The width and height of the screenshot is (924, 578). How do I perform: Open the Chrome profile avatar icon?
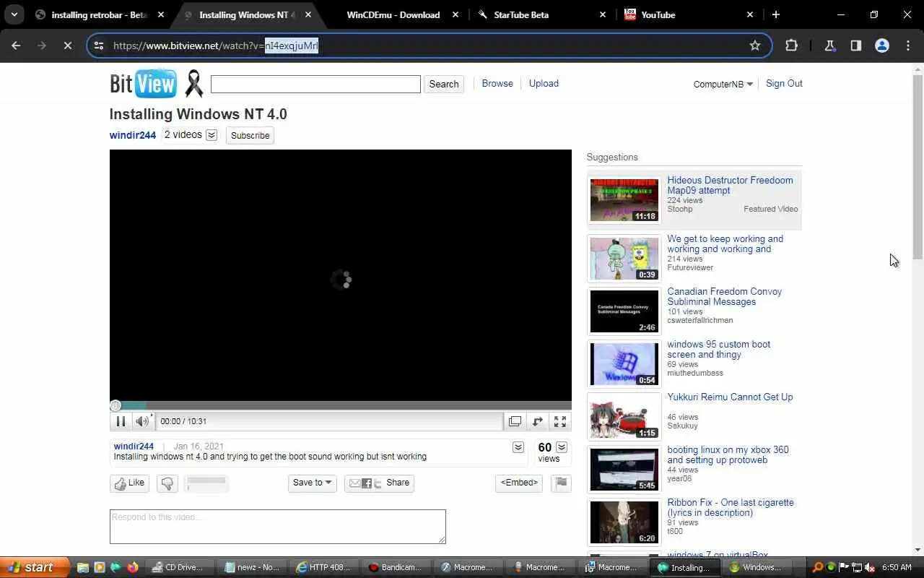[x=881, y=46]
